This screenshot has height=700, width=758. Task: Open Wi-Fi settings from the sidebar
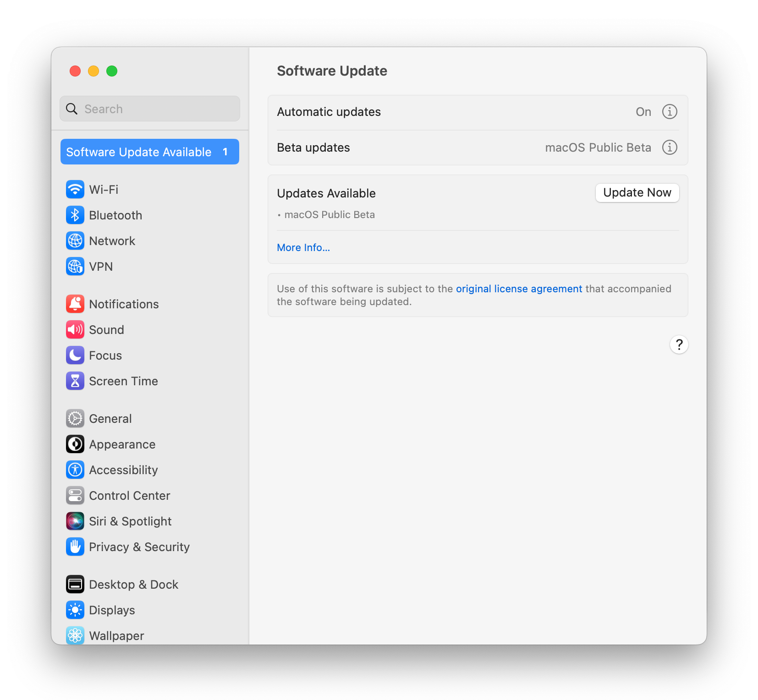(104, 189)
